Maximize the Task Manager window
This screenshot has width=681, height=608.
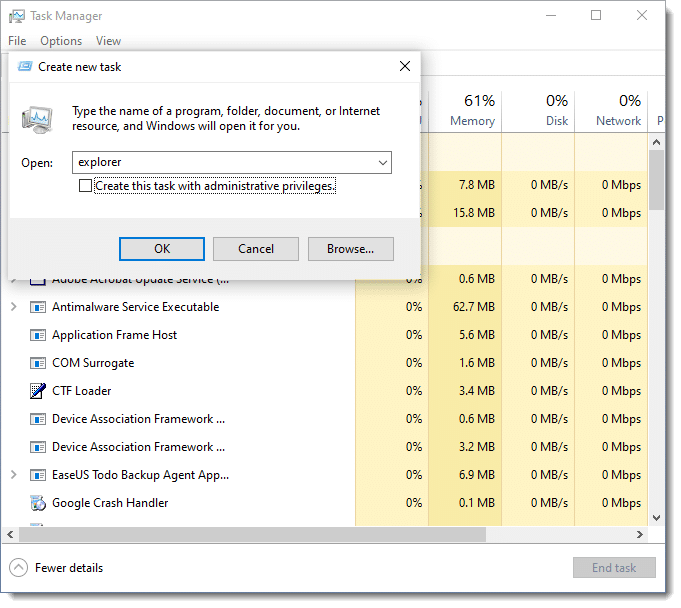coord(597,16)
